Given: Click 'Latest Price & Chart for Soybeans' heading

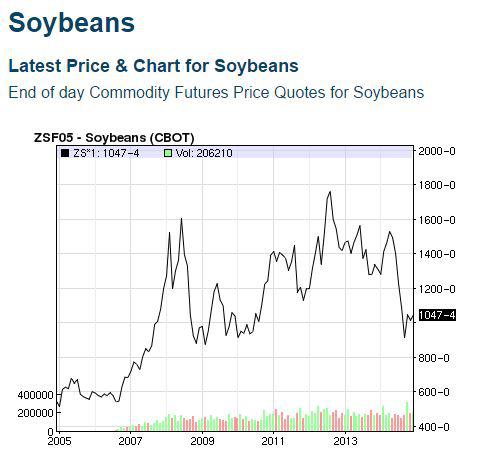Looking at the screenshot, I should tap(153, 66).
